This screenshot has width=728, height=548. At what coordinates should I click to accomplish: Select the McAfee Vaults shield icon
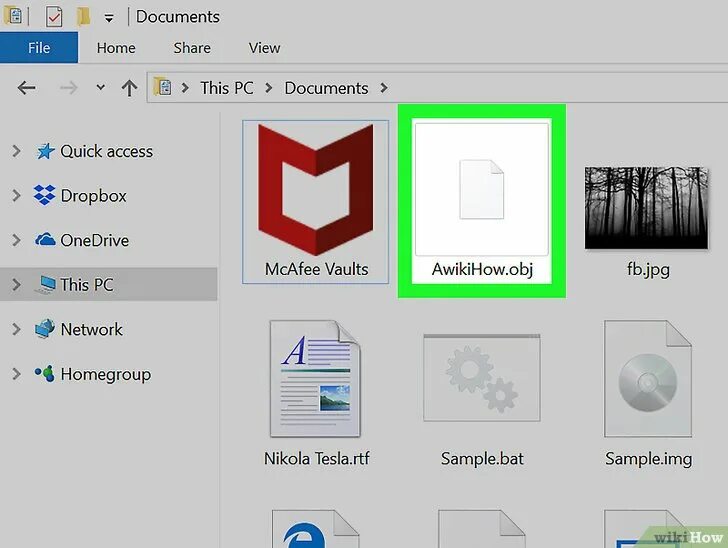(316, 189)
